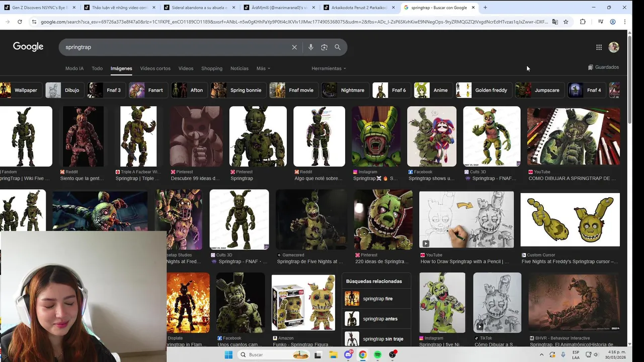Viewport: 644px width, 362px height.
Task: Switch to the Todo results tab
Action: [x=97, y=68]
